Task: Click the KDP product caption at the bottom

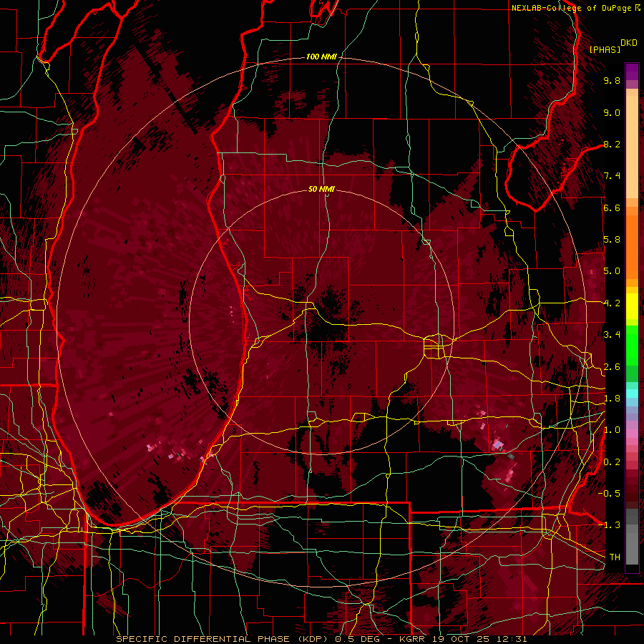Action: pyautogui.click(x=321, y=639)
